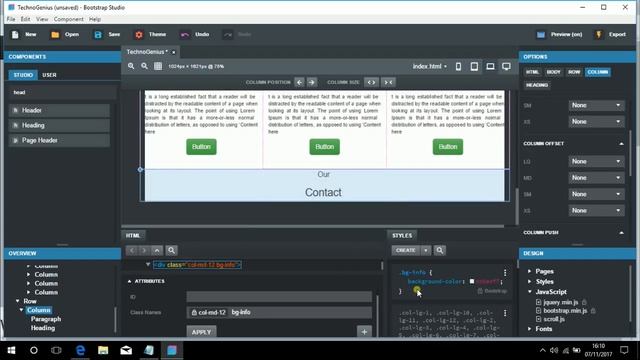Collapse JavaScript in Design panel

[530, 291]
